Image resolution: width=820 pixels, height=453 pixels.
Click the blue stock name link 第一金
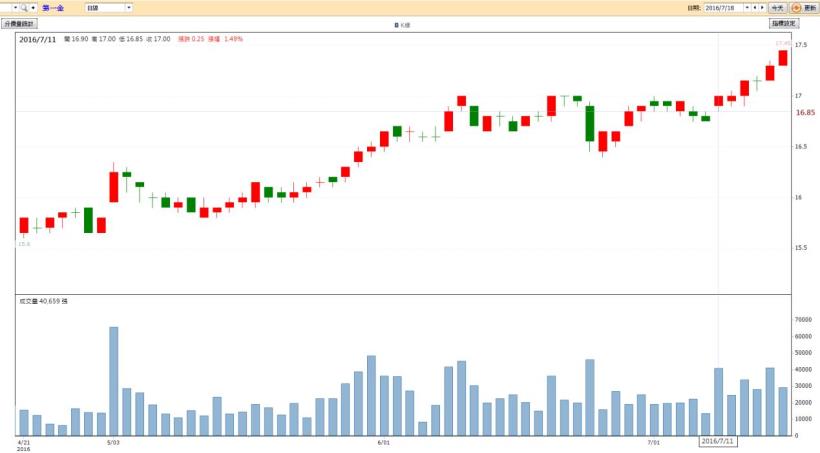coord(53,8)
